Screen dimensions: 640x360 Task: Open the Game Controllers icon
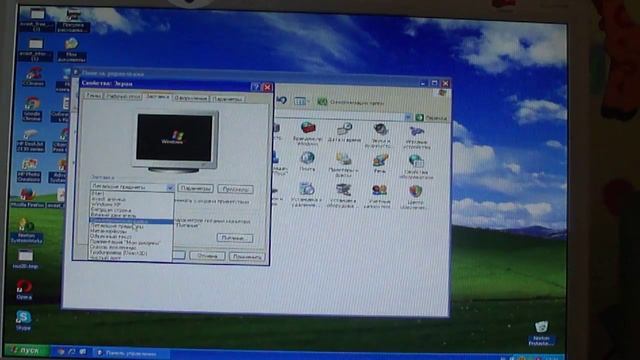[x=417, y=138]
